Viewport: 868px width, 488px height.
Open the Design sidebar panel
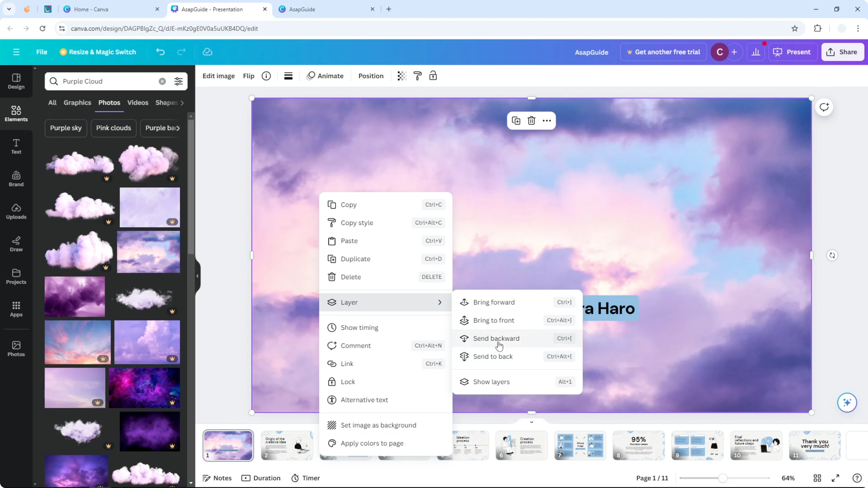tap(16, 82)
